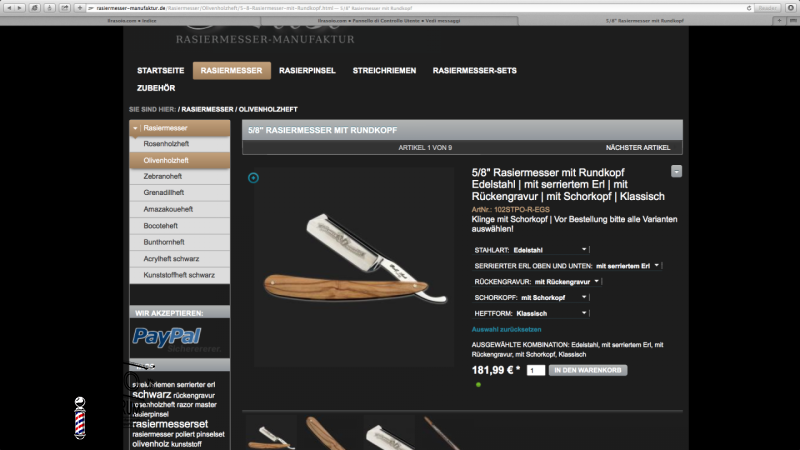This screenshot has width=800, height=450.
Task: Select Amazakoueheft in the sidebar
Action: pyautogui.click(x=180, y=209)
